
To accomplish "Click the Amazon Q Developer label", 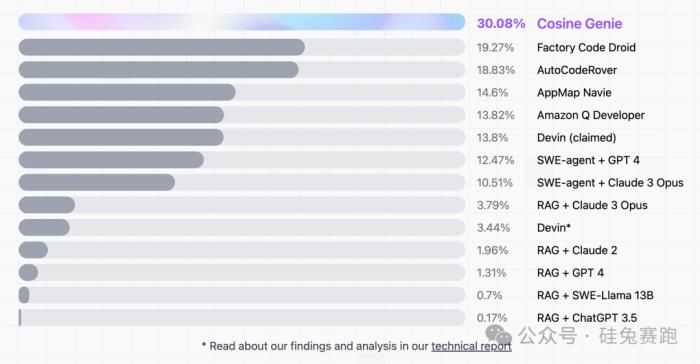I will pos(591,115).
